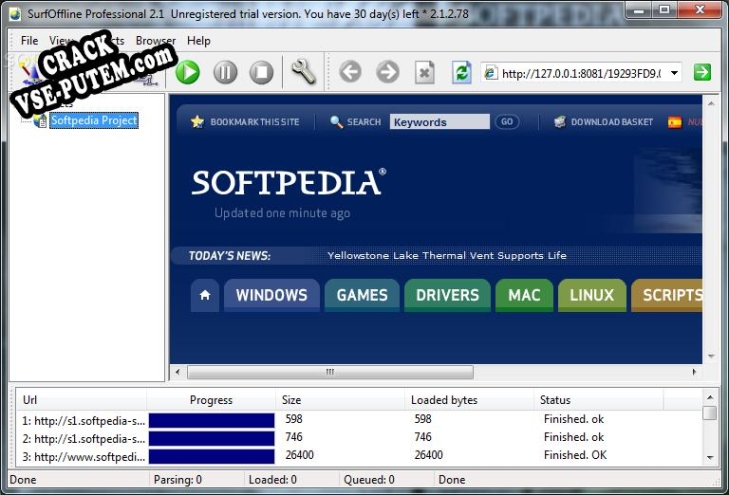The width and height of the screenshot is (729, 495).
Task: Go forward with the right arrow icon
Action: tap(387, 72)
